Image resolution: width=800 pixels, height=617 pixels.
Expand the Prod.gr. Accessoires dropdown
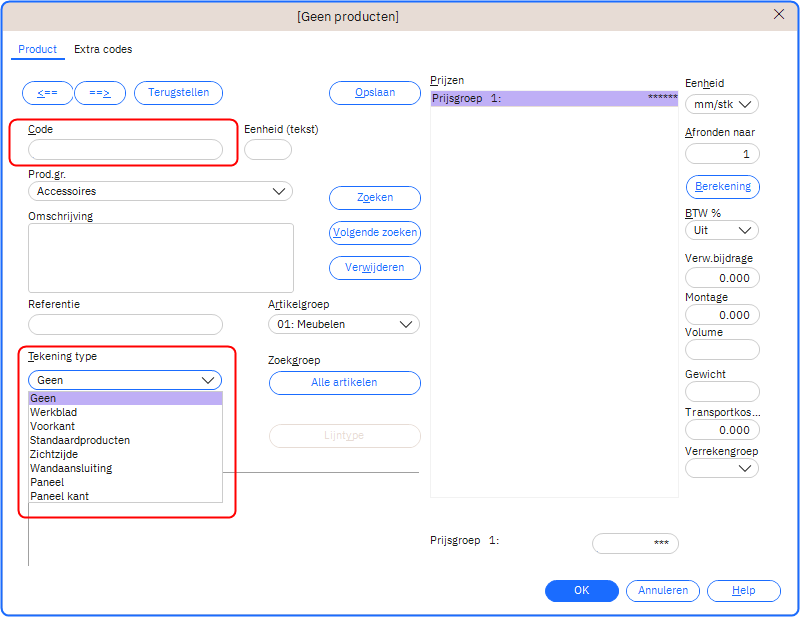click(160, 191)
